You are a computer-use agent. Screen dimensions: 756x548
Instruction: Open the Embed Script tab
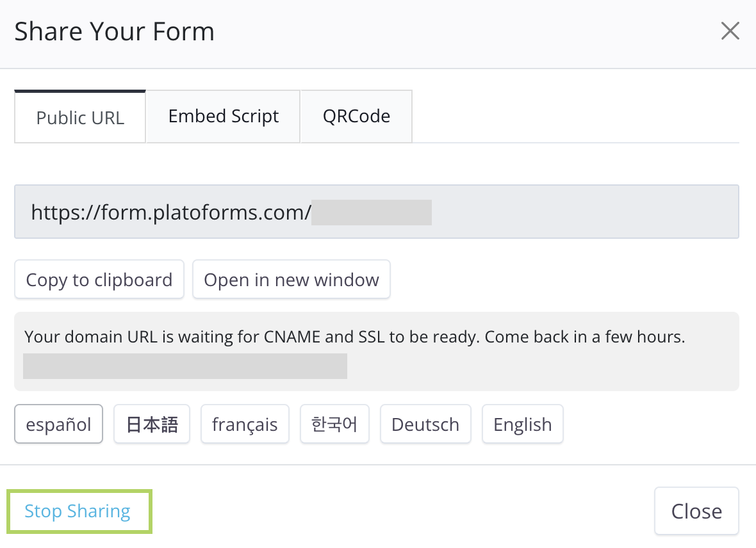[x=223, y=117]
